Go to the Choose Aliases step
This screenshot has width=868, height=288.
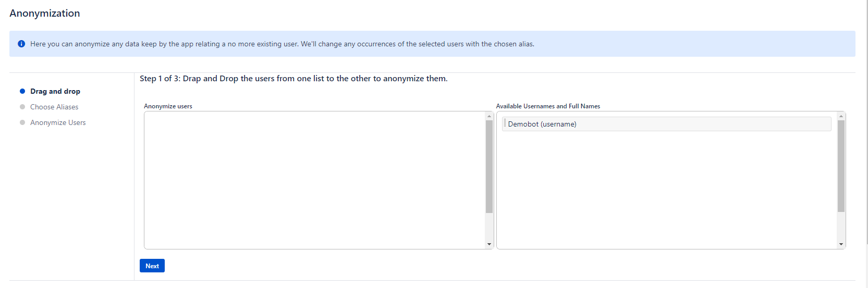pyautogui.click(x=54, y=107)
